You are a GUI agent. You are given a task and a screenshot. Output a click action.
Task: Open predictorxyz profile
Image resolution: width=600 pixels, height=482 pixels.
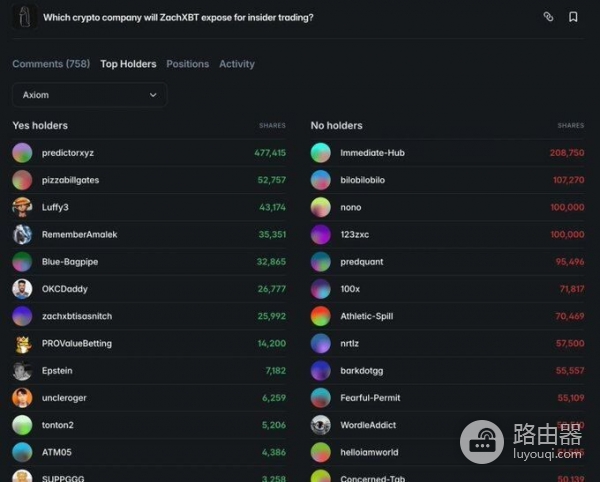tap(68, 153)
